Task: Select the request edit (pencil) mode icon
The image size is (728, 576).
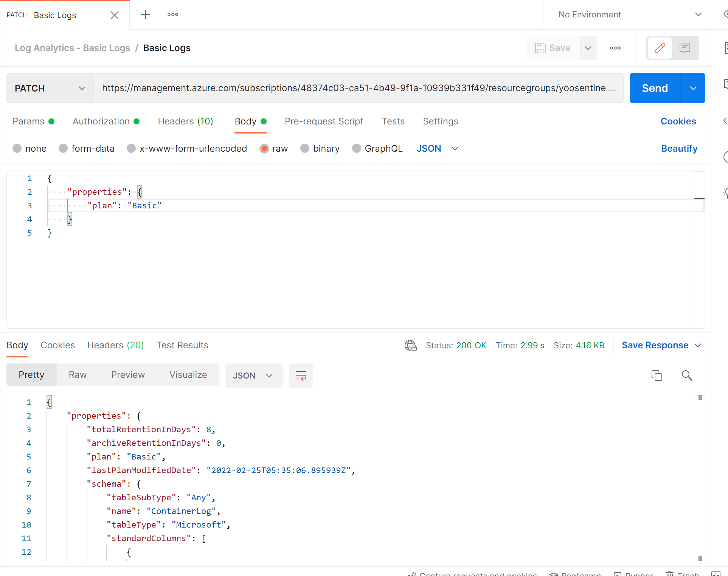Action: 660,48
